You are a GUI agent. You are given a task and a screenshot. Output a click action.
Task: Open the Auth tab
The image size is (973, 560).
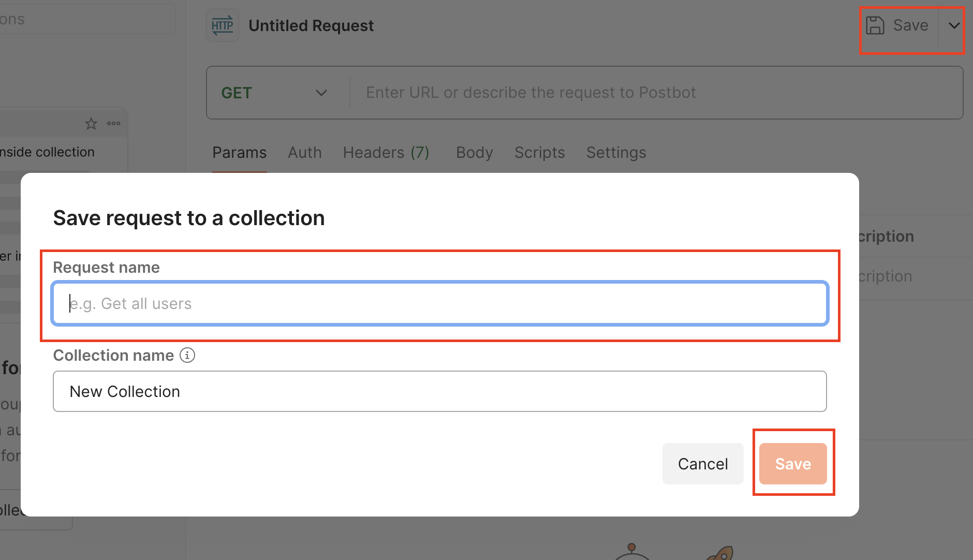coord(305,153)
